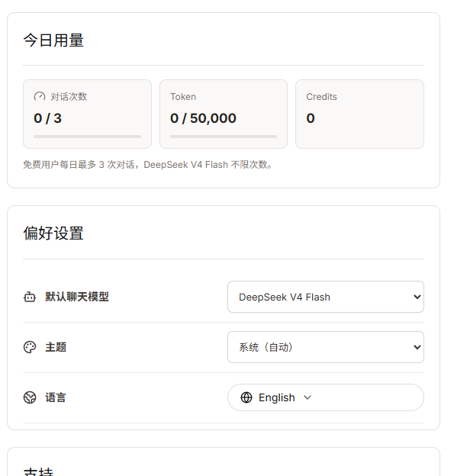Select the Token 0 / 50,000 card
The width and height of the screenshot is (454, 476).
[224, 114]
